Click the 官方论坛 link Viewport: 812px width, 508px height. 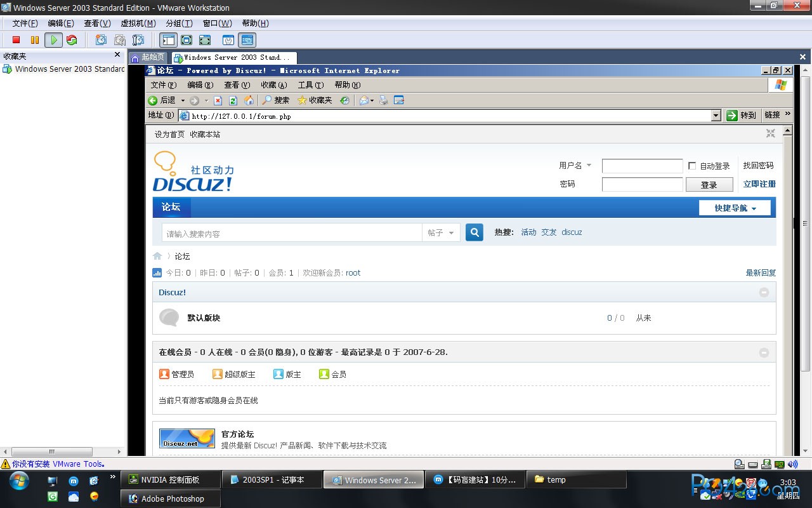pos(237,434)
